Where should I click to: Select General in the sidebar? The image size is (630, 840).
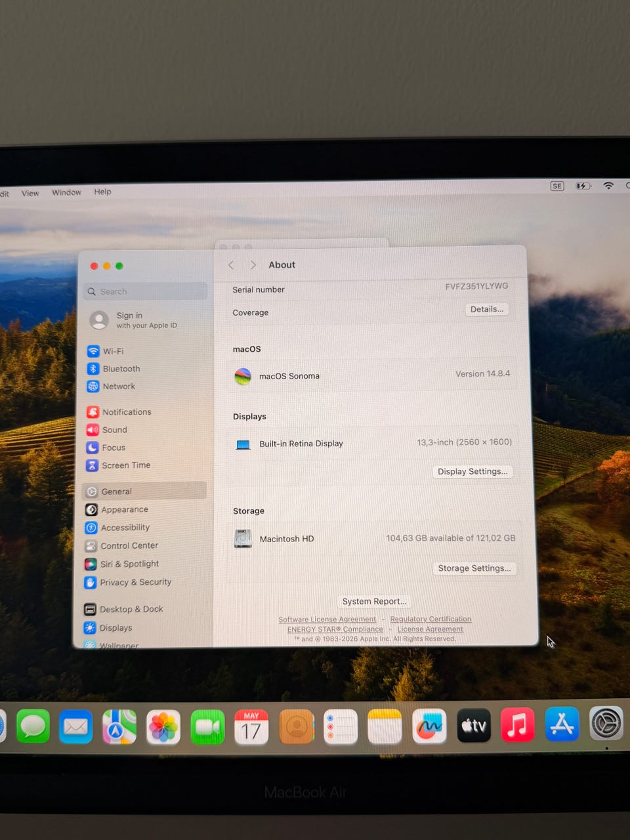coord(144,491)
